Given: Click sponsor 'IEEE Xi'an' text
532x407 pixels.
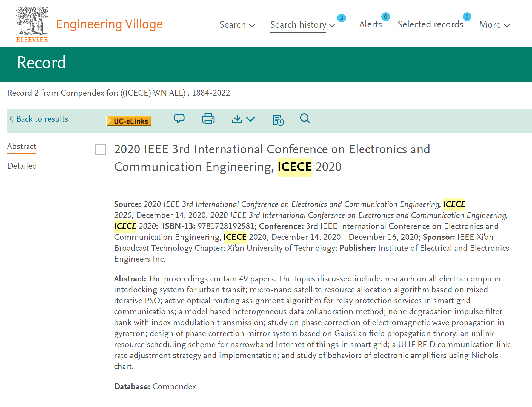Looking at the screenshot, I should [x=475, y=237].
